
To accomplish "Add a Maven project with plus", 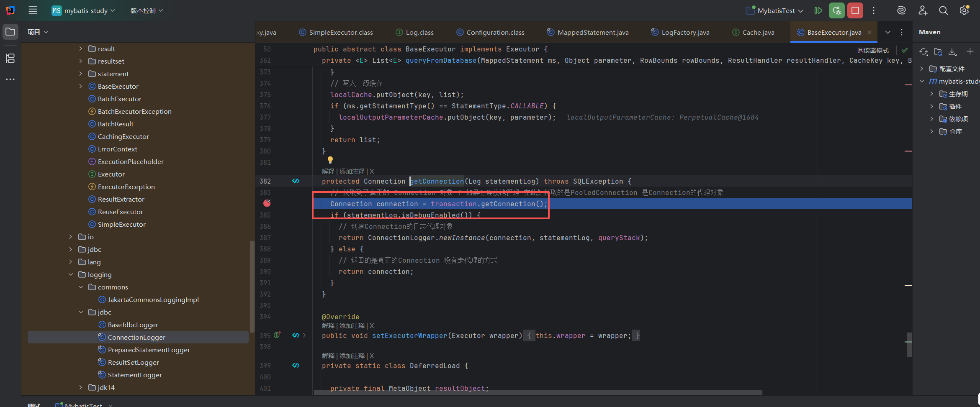I will (970, 51).
